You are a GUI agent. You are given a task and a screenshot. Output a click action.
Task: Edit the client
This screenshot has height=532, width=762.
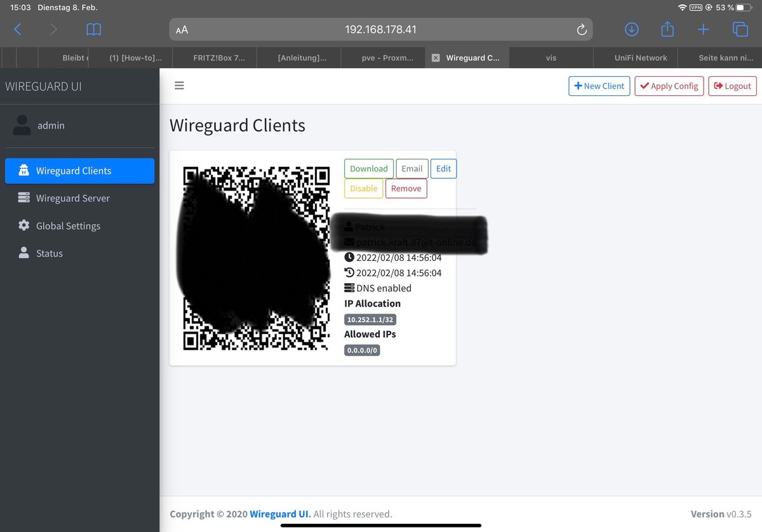[x=443, y=169]
